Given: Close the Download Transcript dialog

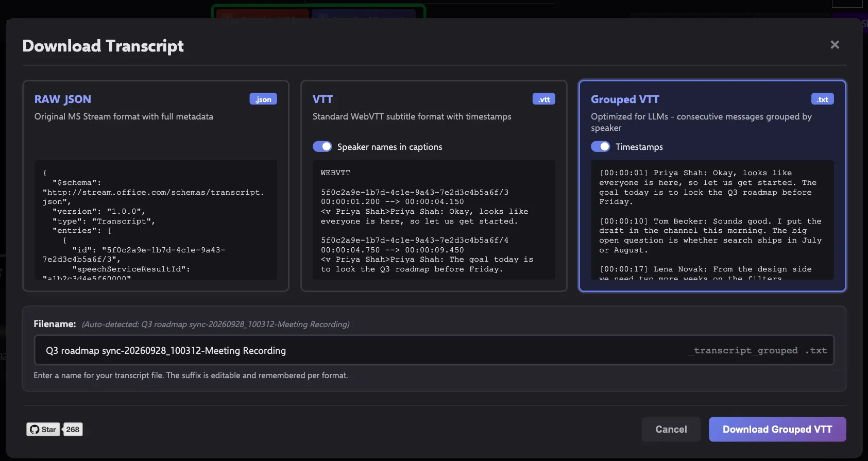Looking at the screenshot, I should pyautogui.click(x=835, y=45).
